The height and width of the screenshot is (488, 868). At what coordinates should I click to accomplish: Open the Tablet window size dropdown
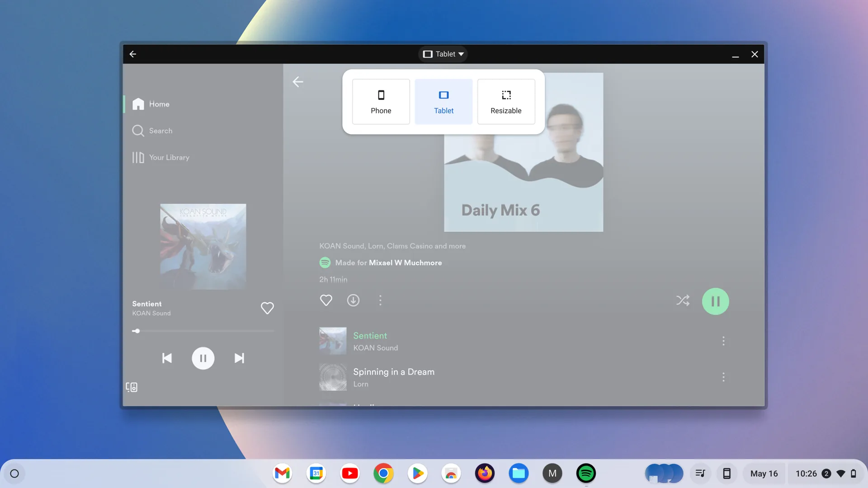coord(443,54)
